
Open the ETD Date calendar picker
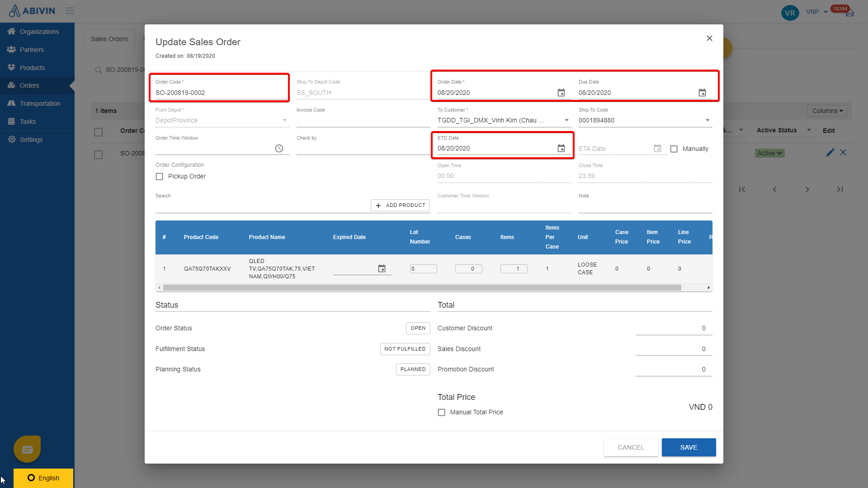click(x=561, y=148)
